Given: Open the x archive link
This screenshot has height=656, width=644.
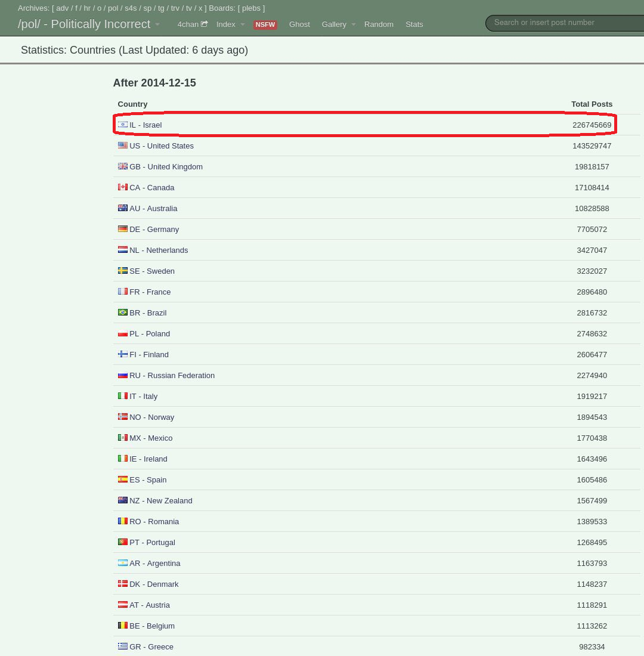Looking at the screenshot, I should point(200,8).
